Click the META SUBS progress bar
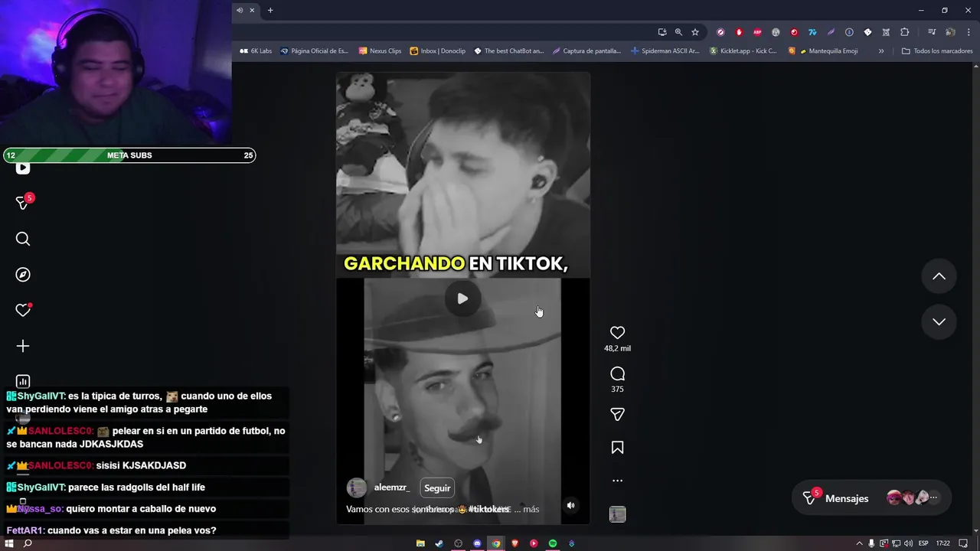 pos(129,155)
